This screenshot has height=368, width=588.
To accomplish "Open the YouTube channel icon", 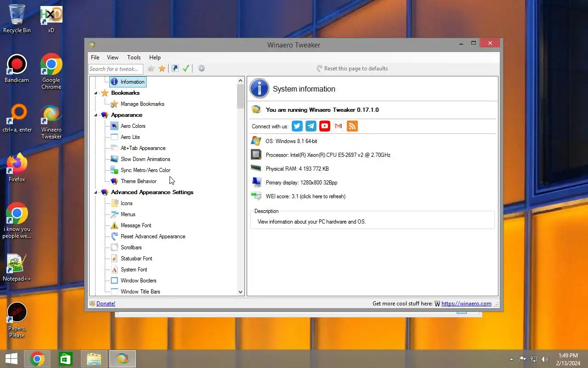I will click(x=325, y=126).
